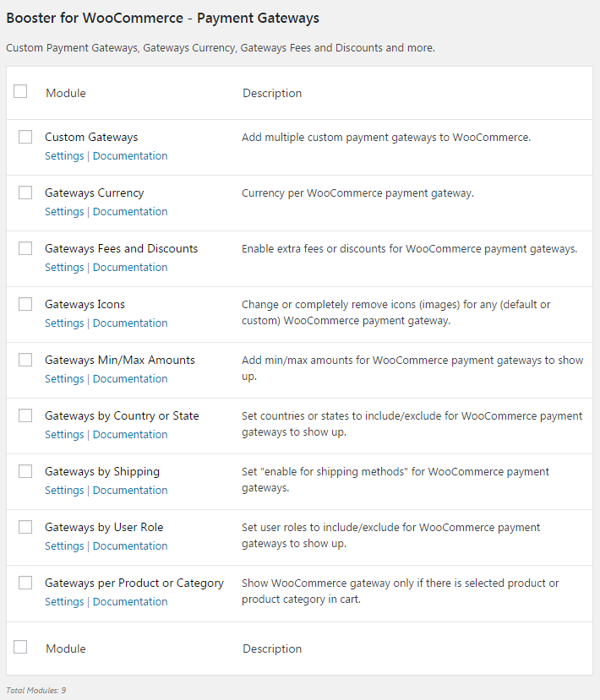View Gateways Min/Max Amounts Documentation
The width and height of the screenshot is (600, 700).
click(x=130, y=379)
